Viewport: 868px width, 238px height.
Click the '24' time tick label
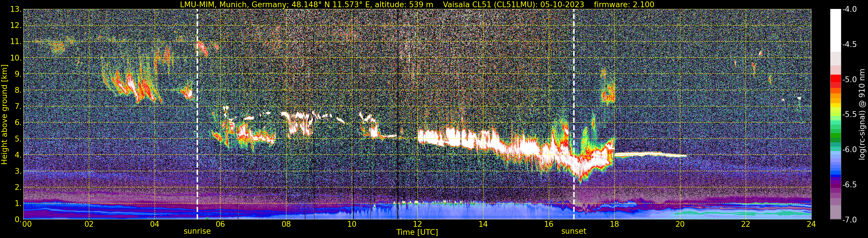tap(811, 224)
